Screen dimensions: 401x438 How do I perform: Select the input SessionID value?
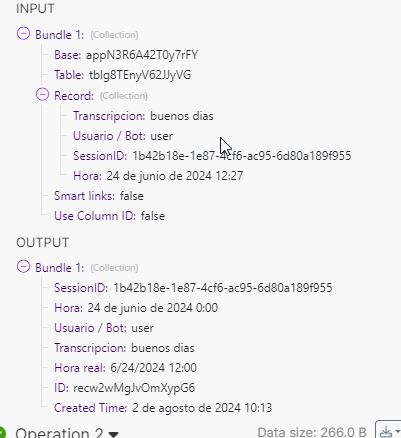click(x=242, y=156)
